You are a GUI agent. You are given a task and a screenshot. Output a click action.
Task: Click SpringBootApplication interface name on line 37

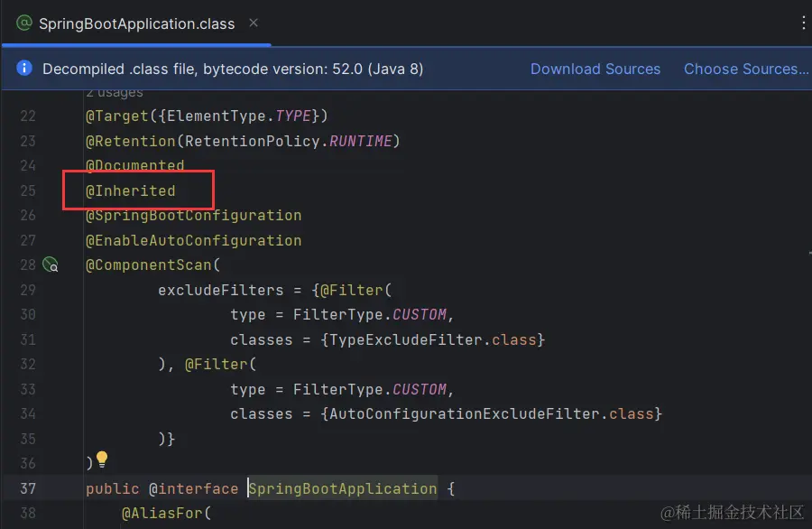343,488
